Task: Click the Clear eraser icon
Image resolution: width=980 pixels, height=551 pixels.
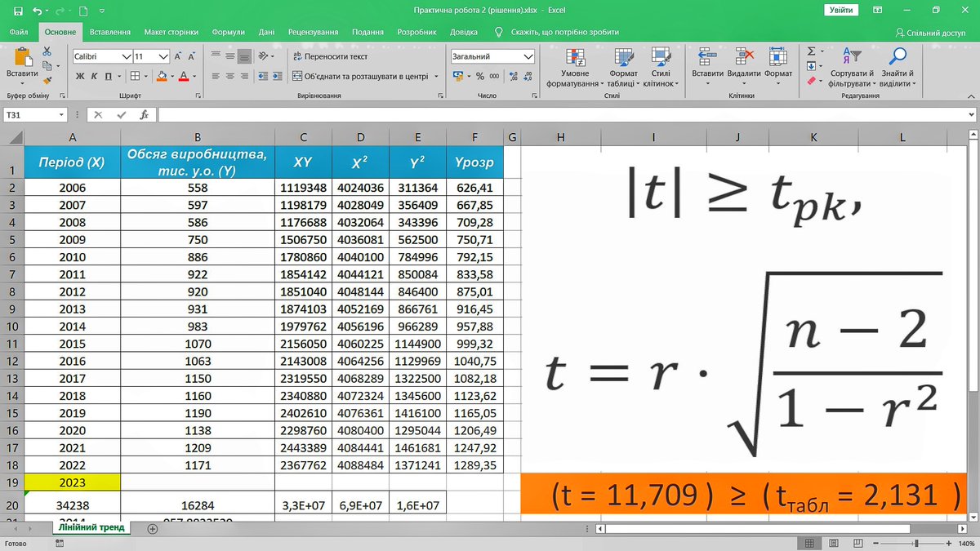Action: tap(811, 80)
